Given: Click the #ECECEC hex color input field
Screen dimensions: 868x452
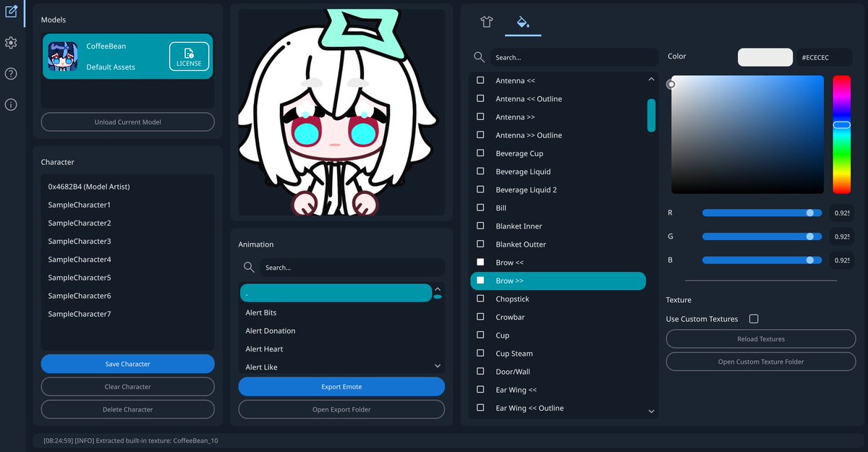Looking at the screenshot, I should pos(824,56).
